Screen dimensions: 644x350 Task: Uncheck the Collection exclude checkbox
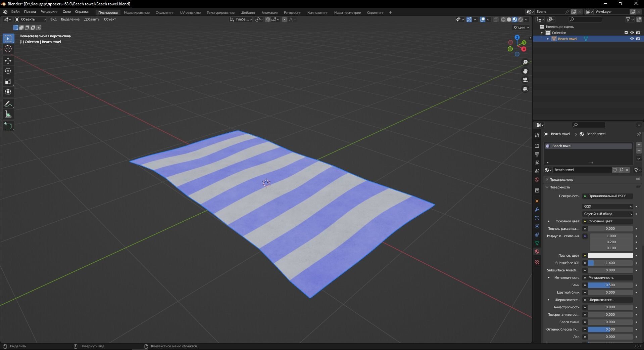[x=626, y=33]
